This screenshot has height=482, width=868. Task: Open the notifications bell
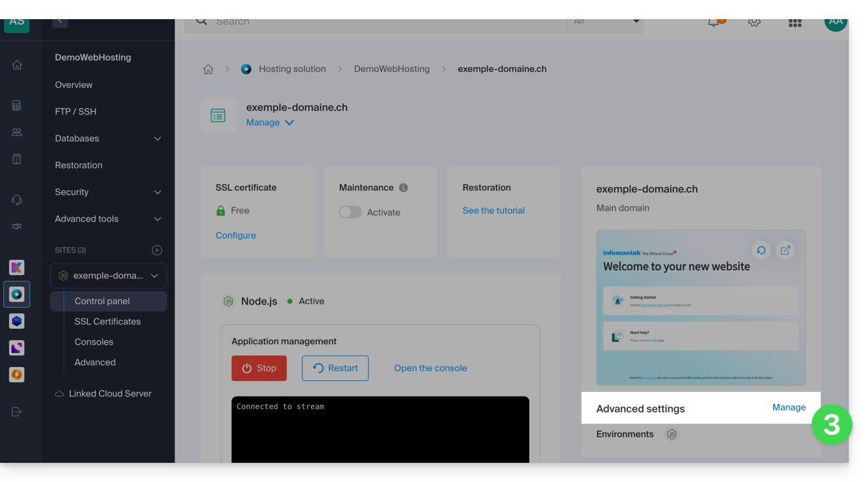714,22
